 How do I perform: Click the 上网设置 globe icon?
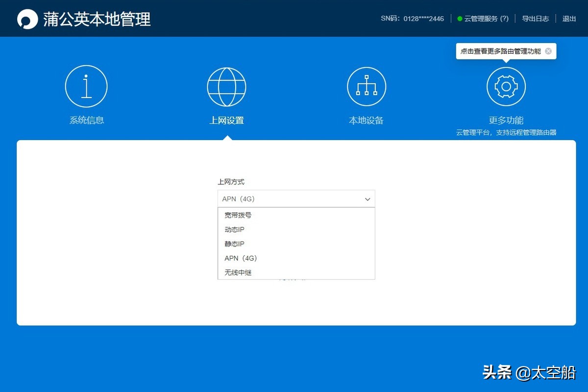[226, 86]
